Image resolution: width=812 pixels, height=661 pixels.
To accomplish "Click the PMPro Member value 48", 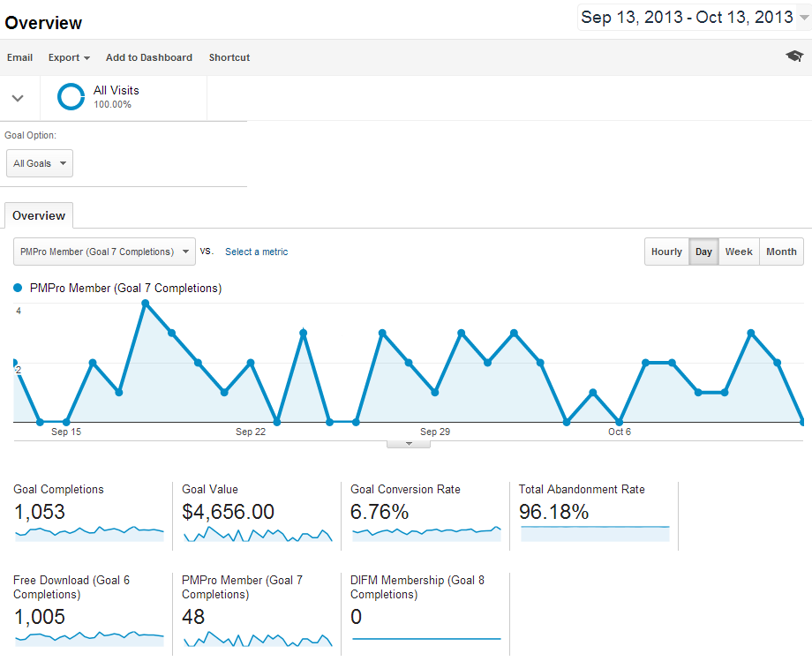I will click(x=193, y=617).
